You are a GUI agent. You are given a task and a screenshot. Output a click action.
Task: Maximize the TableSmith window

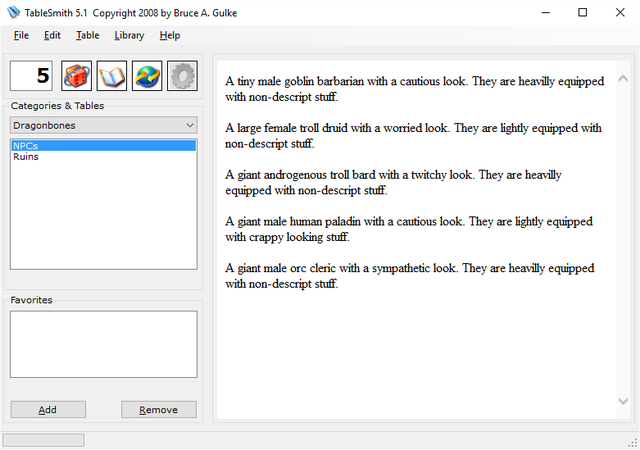[582, 13]
